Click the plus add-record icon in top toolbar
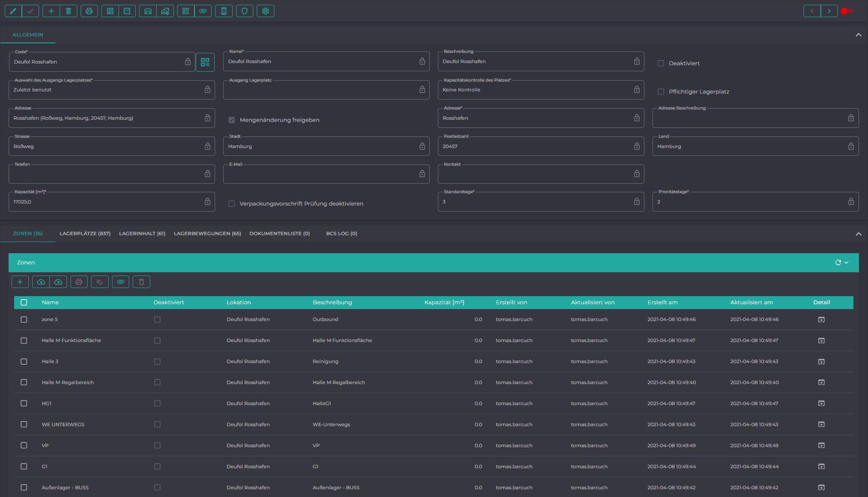 (51, 11)
